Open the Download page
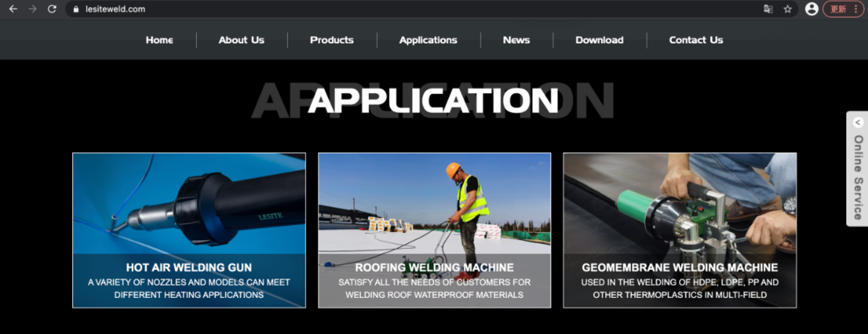 point(600,40)
